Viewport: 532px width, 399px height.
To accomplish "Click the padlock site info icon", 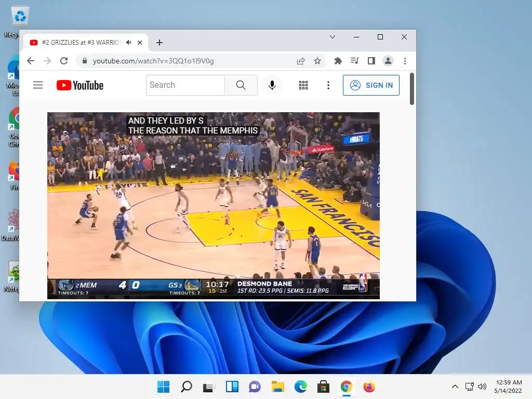I will [85, 61].
